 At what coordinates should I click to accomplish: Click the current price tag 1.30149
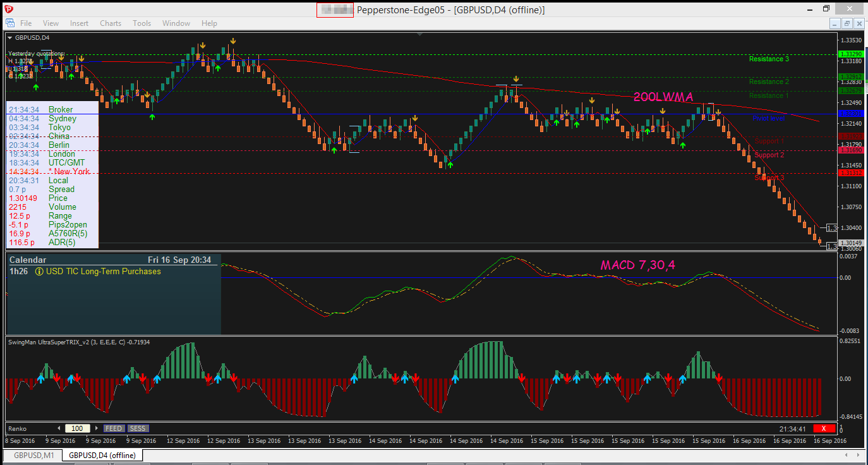850,243
